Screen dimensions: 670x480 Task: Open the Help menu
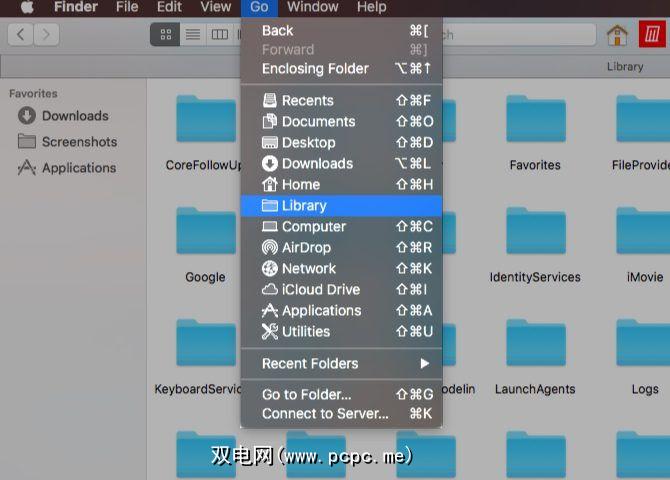(372, 7)
